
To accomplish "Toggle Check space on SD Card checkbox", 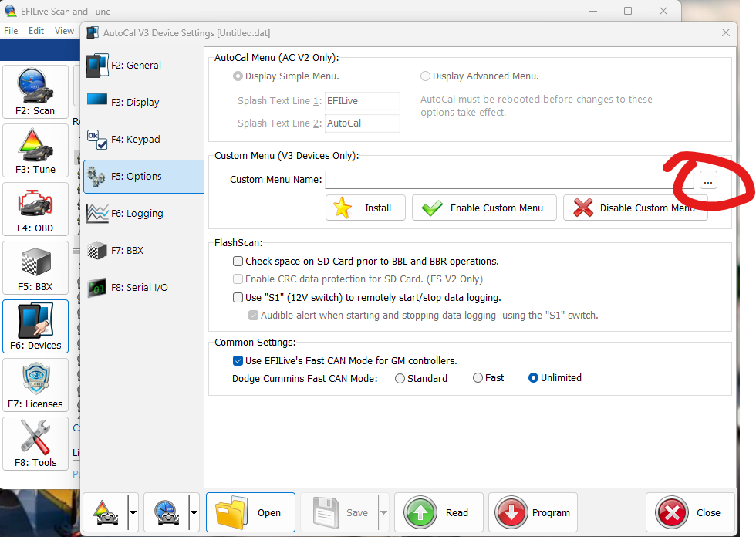I will point(238,262).
